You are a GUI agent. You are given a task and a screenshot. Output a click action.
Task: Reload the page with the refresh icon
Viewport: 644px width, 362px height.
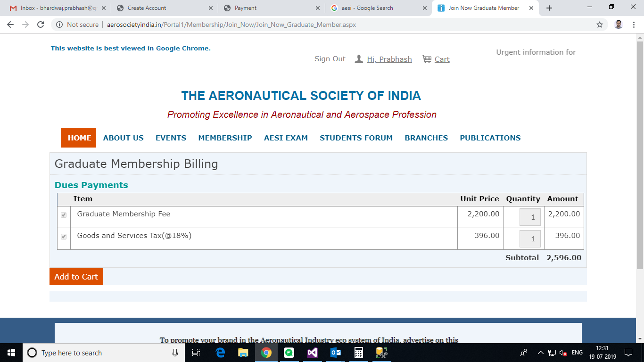41,25
